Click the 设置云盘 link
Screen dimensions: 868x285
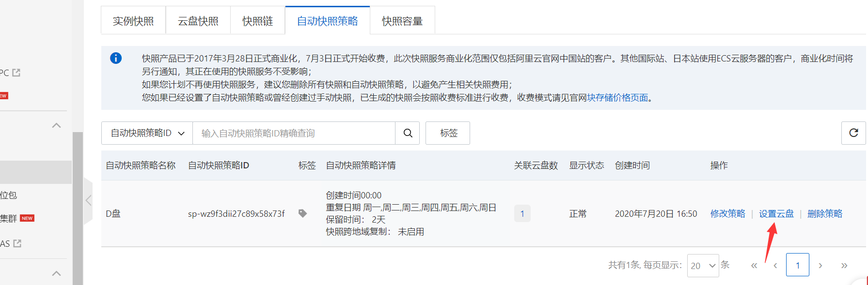[x=776, y=213]
